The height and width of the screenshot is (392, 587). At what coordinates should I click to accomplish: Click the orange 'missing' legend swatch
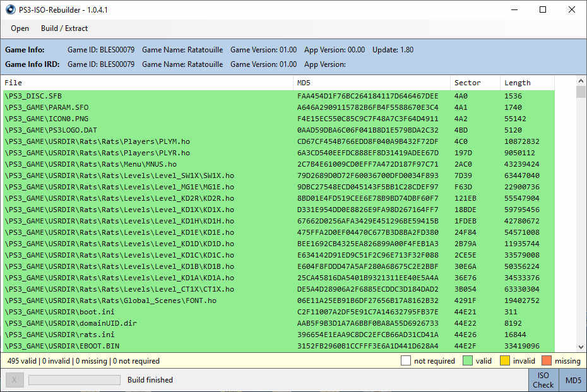[548, 361]
